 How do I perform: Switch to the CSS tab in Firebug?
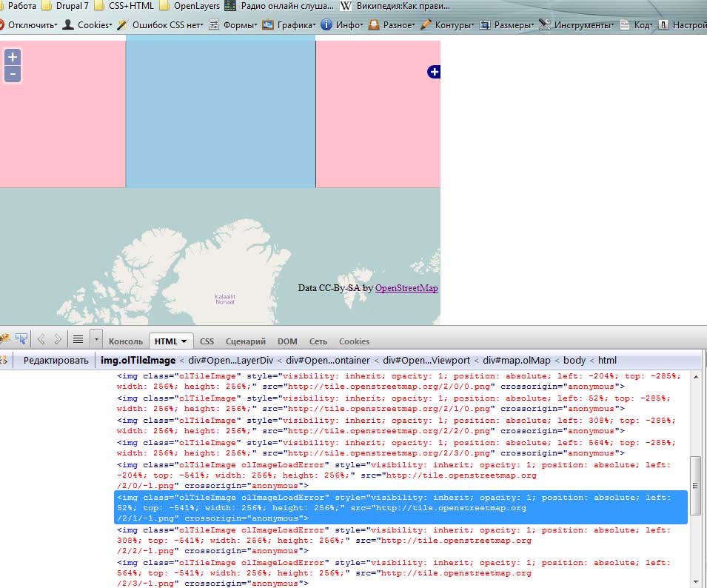coord(207,341)
